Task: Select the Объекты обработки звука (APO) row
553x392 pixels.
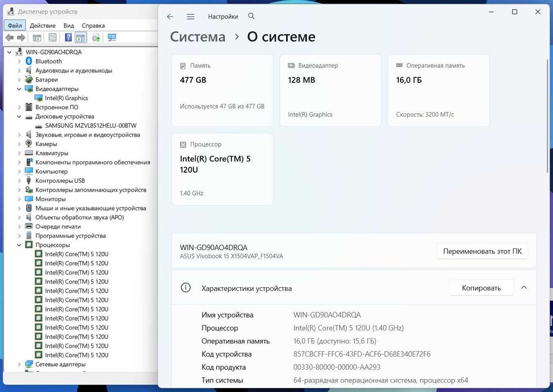Action: pyautogui.click(x=80, y=217)
